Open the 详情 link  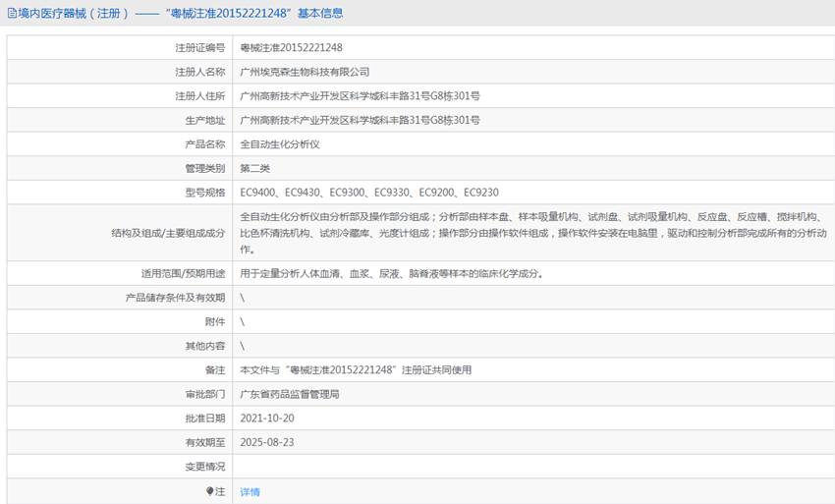pyautogui.click(x=250, y=492)
